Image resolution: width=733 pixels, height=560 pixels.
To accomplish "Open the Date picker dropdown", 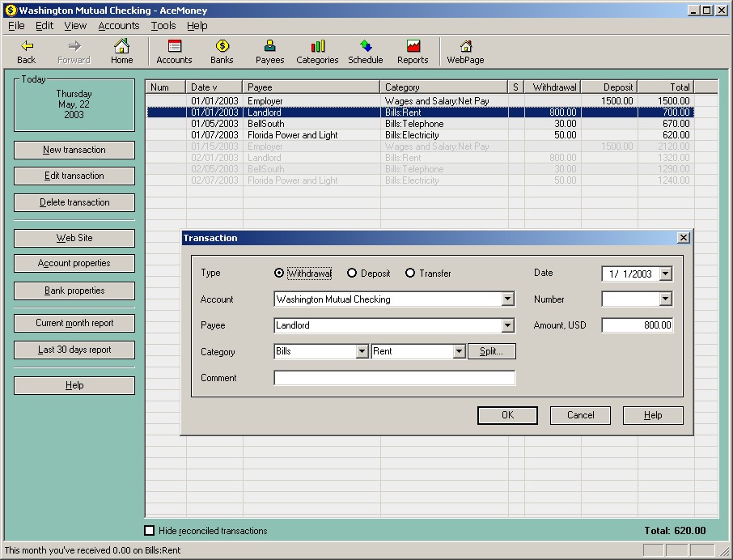I will pyautogui.click(x=666, y=274).
